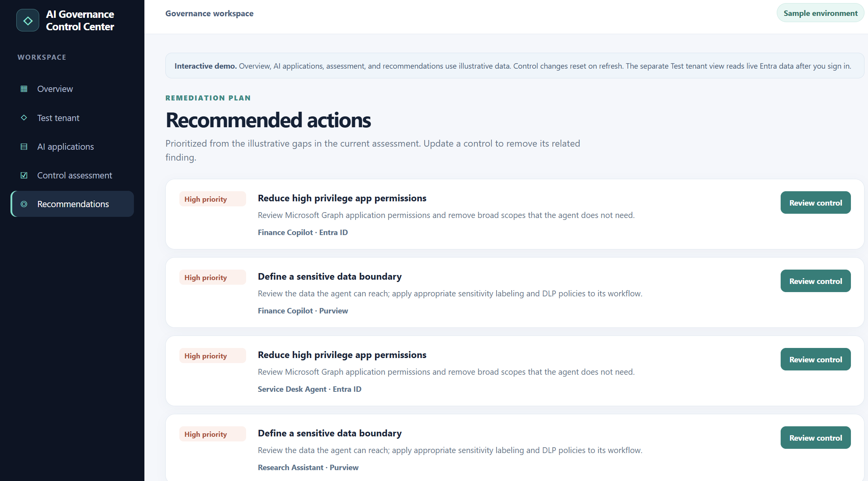Image resolution: width=868 pixels, height=481 pixels.
Task: Click the Service Desk Agent · Entra ID tag
Action: click(x=309, y=389)
